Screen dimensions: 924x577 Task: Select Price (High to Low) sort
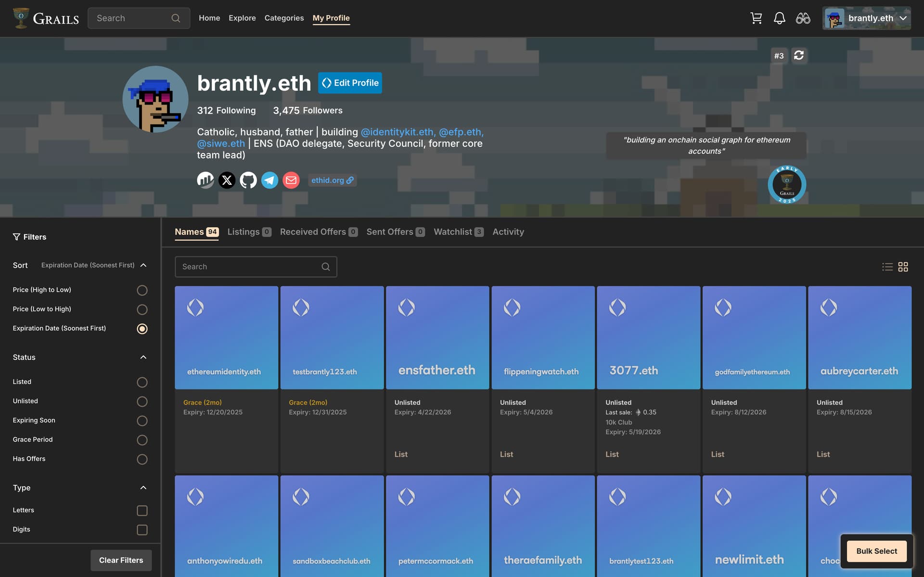coord(142,290)
